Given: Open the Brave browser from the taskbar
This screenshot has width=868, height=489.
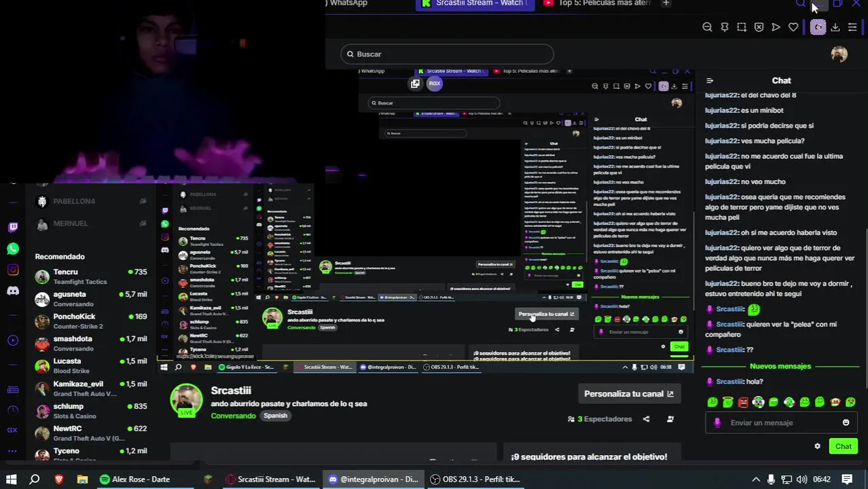Looking at the screenshot, I should (59, 479).
